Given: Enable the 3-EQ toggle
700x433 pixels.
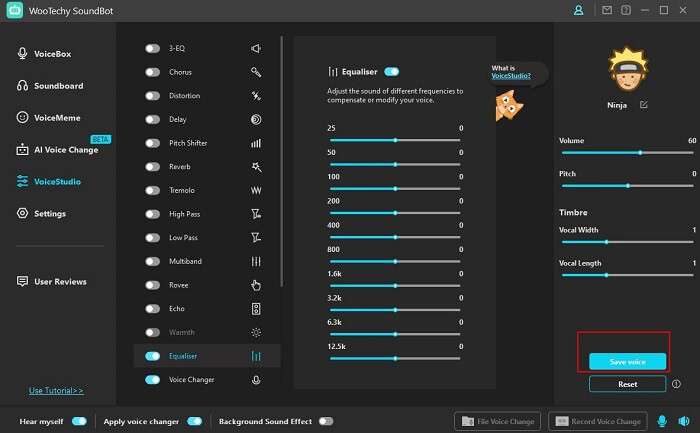Looking at the screenshot, I should click(152, 48).
